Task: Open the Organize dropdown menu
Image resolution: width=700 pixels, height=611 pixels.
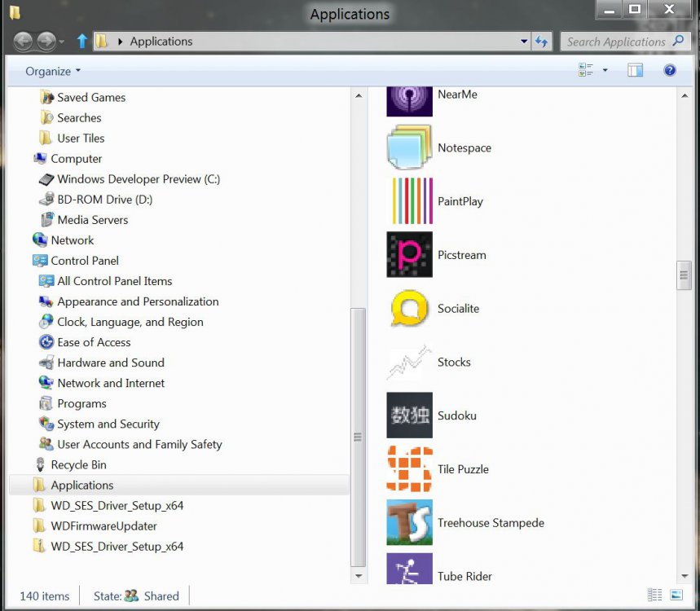Action: click(53, 72)
